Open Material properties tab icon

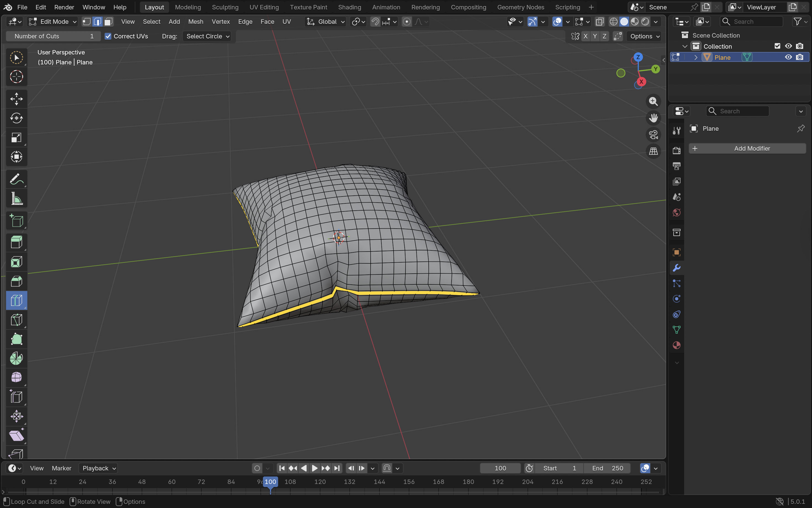[x=676, y=345]
